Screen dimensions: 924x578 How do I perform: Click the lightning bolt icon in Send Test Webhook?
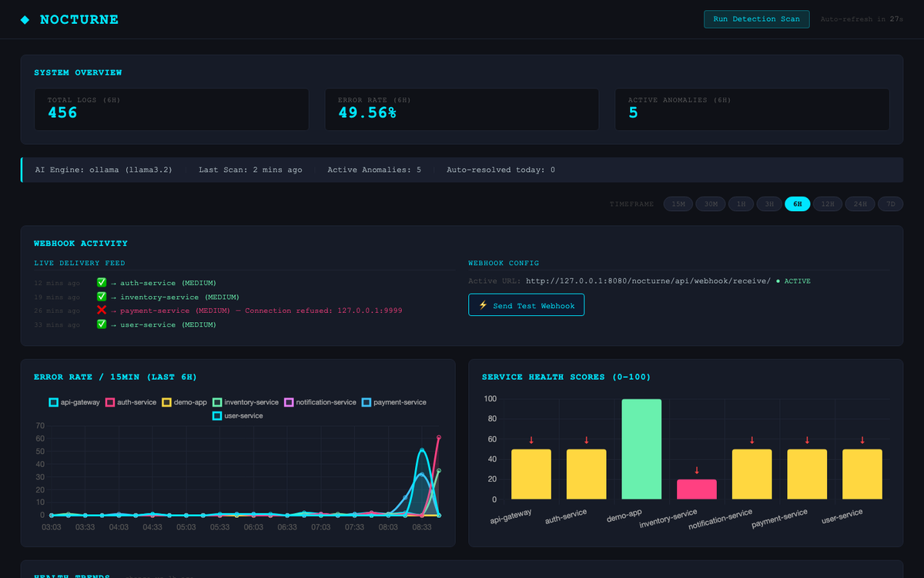(x=484, y=305)
